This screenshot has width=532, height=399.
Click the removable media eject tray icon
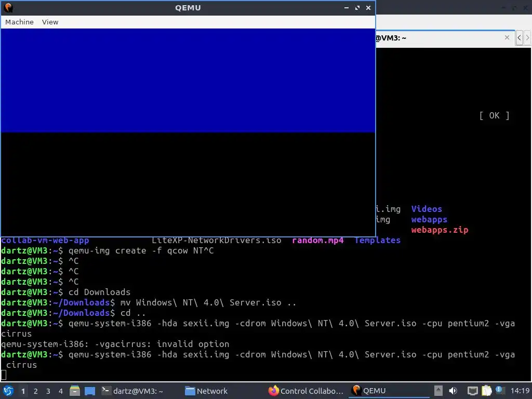coord(438,391)
